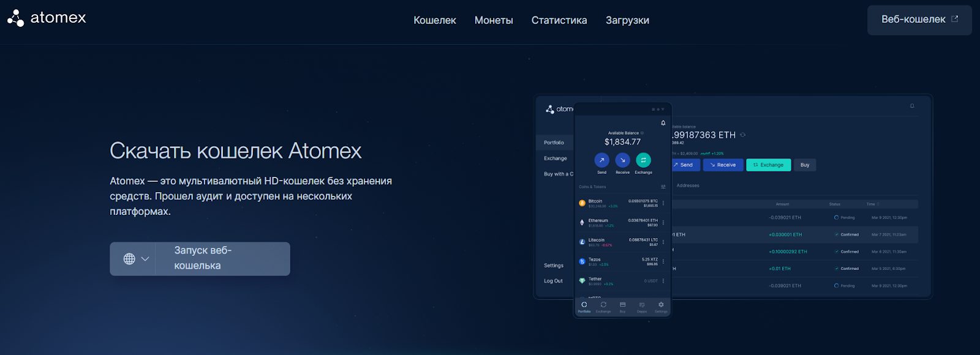Open the Кошелек menu item
Image resolution: width=980 pixels, height=355 pixels.
click(435, 20)
